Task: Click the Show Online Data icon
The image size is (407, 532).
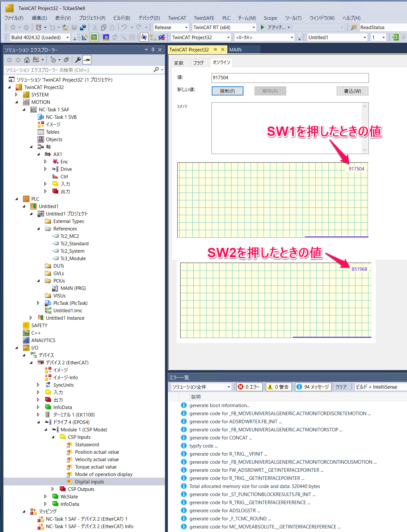Action: [144, 38]
